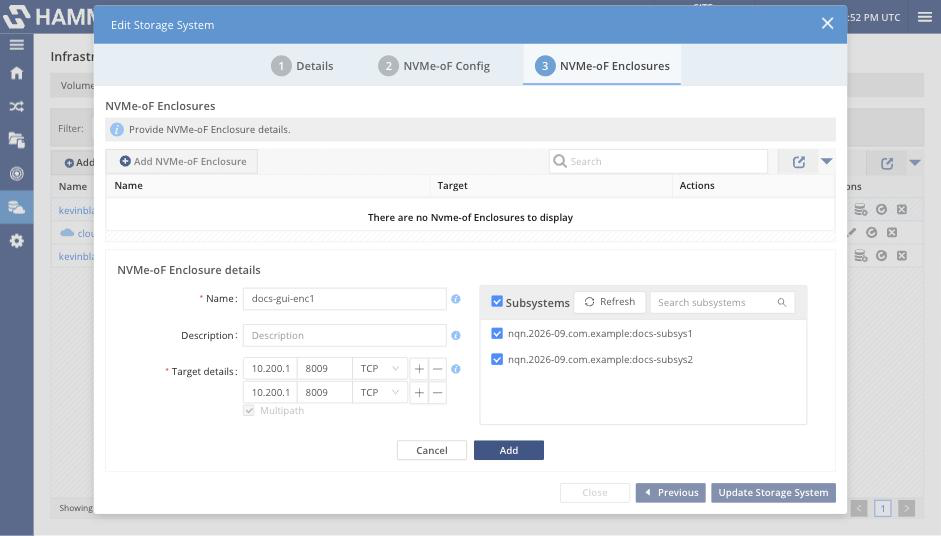Remove second target row with minus button
The image size is (941, 536).
pos(437,393)
